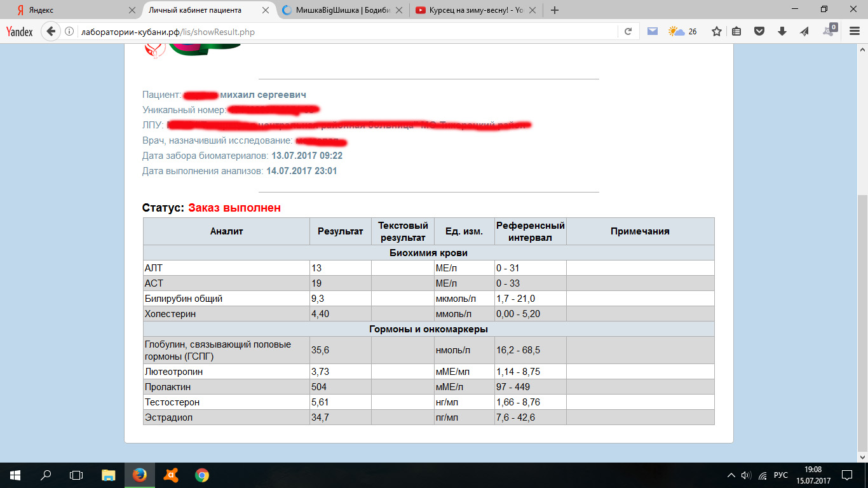
Task: Switch to the Яндекс tab
Action: (70, 10)
